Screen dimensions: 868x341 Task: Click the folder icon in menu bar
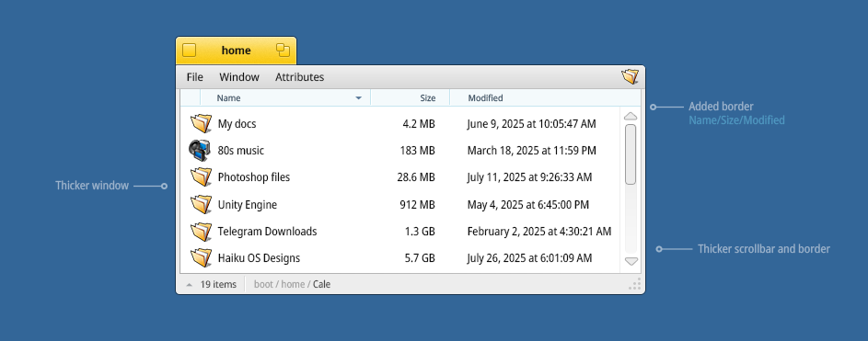630,77
